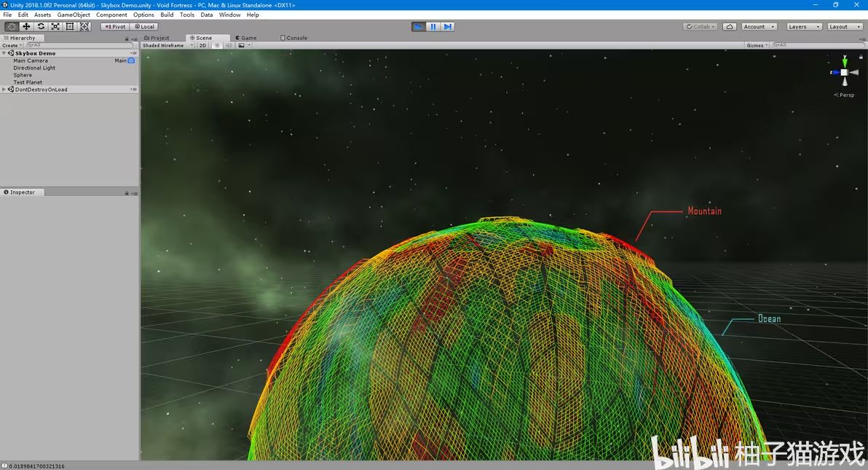Open the Window menu
This screenshot has height=470, width=868.
229,15
